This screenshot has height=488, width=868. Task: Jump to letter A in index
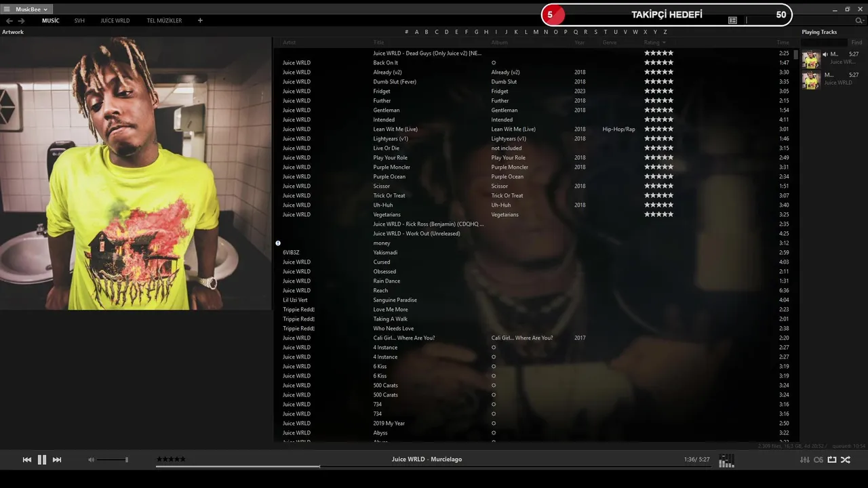pyautogui.click(x=416, y=32)
